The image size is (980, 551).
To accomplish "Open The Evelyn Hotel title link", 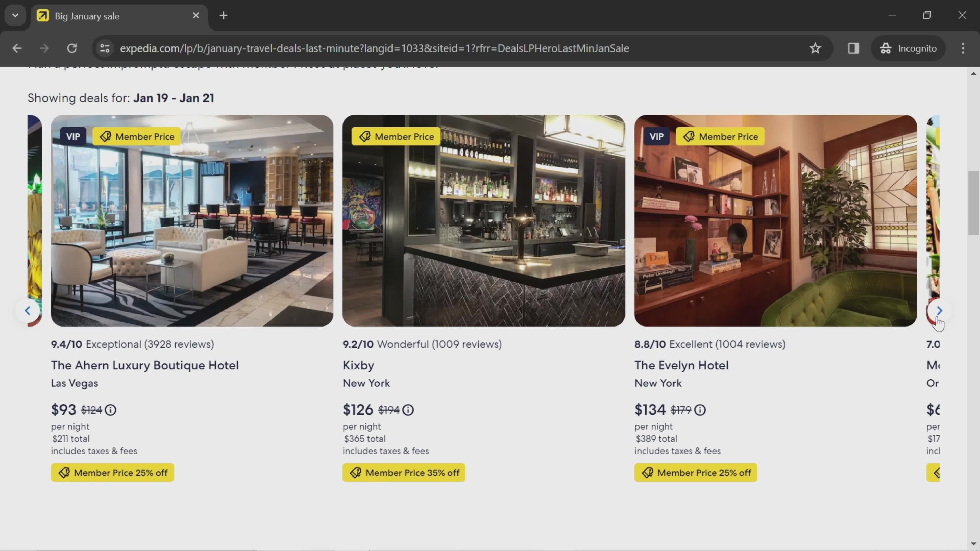I will [x=681, y=365].
